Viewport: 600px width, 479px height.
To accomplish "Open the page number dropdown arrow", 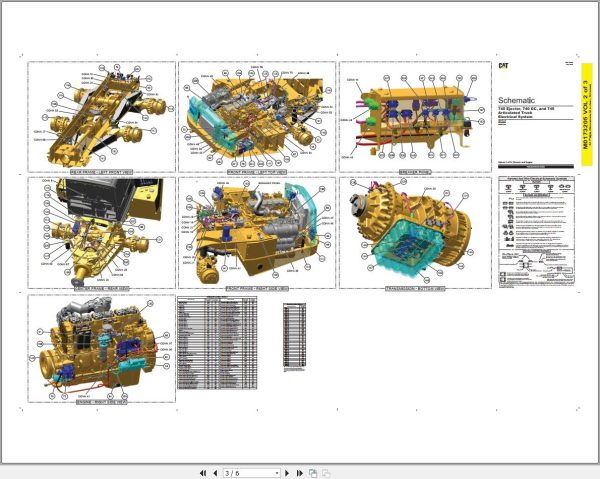I will [277, 474].
